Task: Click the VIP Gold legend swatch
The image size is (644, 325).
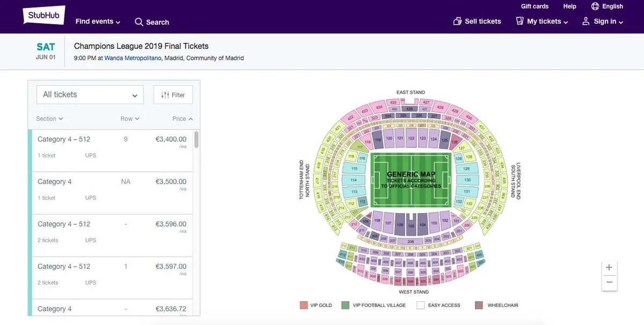Action: [x=304, y=305]
